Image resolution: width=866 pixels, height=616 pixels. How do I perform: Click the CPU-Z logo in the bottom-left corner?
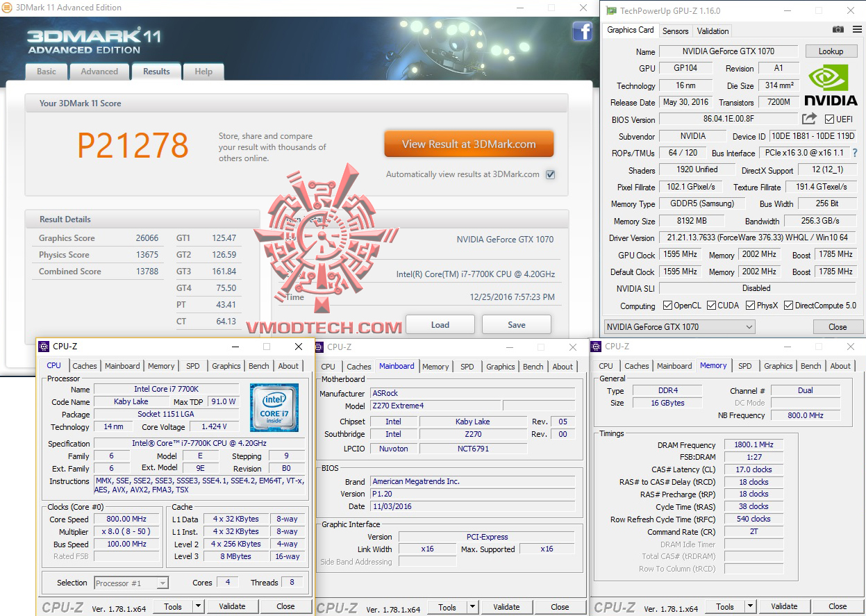(x=63, y=606)
